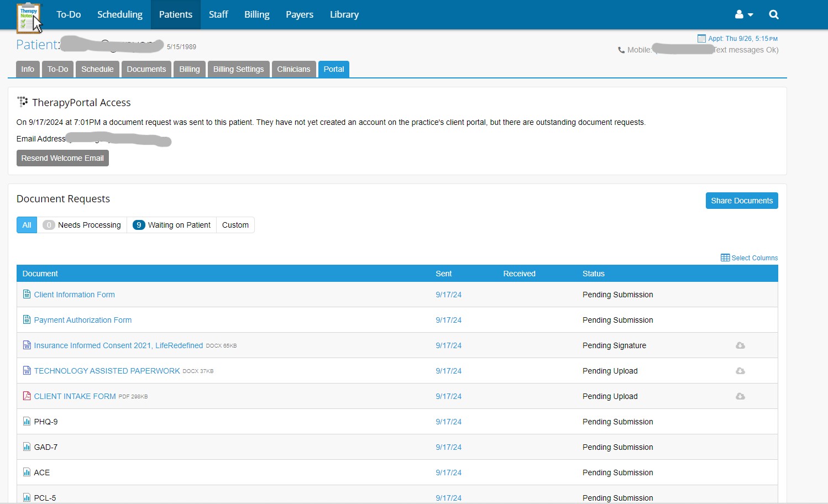Click the PCL-5 row name
The height and width of the screenshot is (504, 828).
(45, 498)
